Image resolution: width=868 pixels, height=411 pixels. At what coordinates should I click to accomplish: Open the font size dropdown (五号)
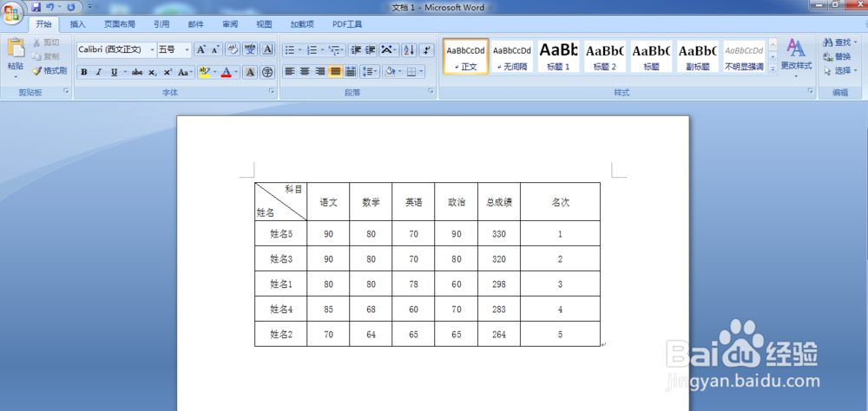(x=187, y=49)
